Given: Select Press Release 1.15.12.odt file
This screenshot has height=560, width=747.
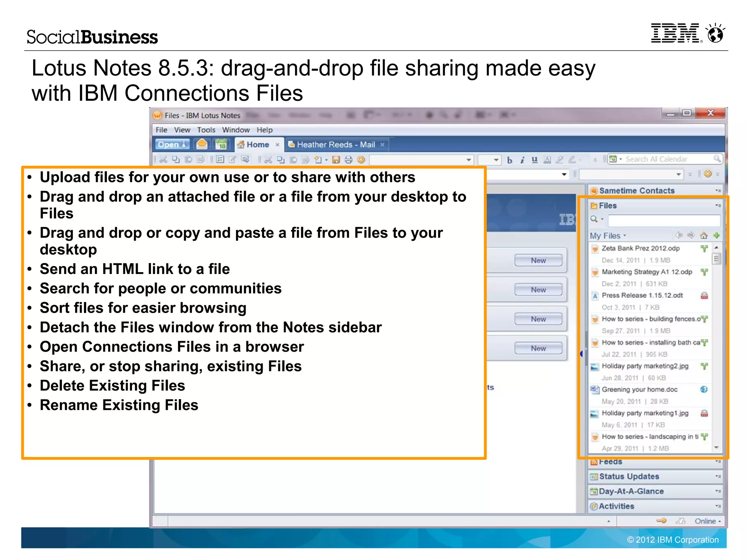Looking at the screenshot, I should (650, 301).
